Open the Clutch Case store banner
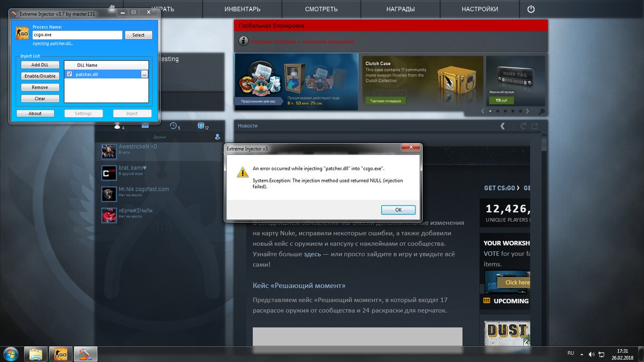Screen dimensions: 644x362 click(x=422, y=82)
